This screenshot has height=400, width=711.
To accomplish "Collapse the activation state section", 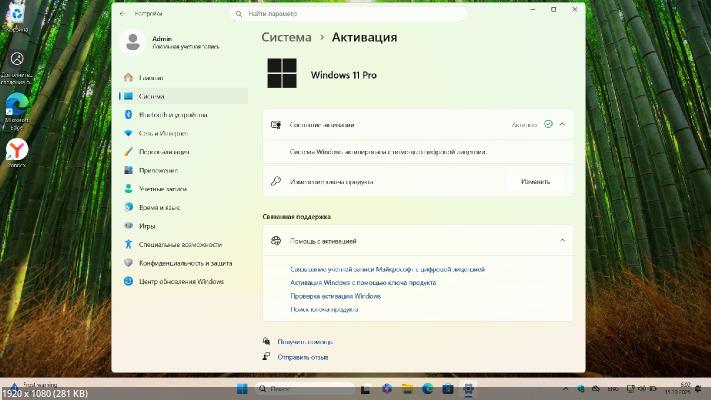I will click(562, 125).
